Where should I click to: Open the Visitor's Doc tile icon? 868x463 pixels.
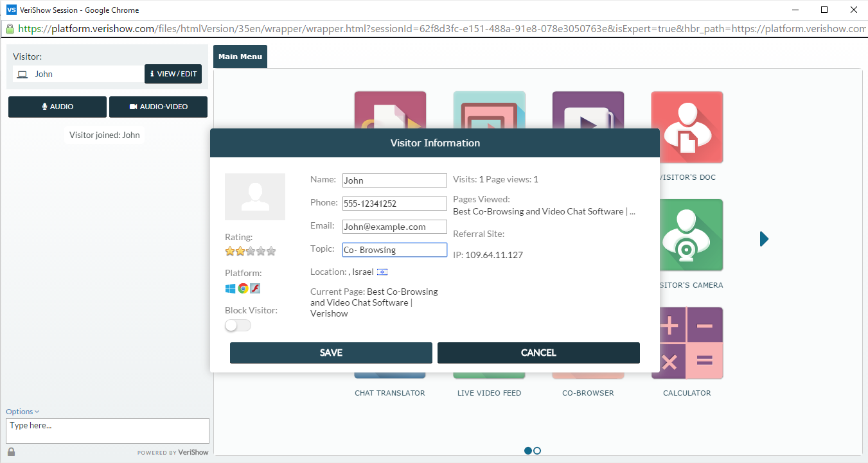pos(687,127)
